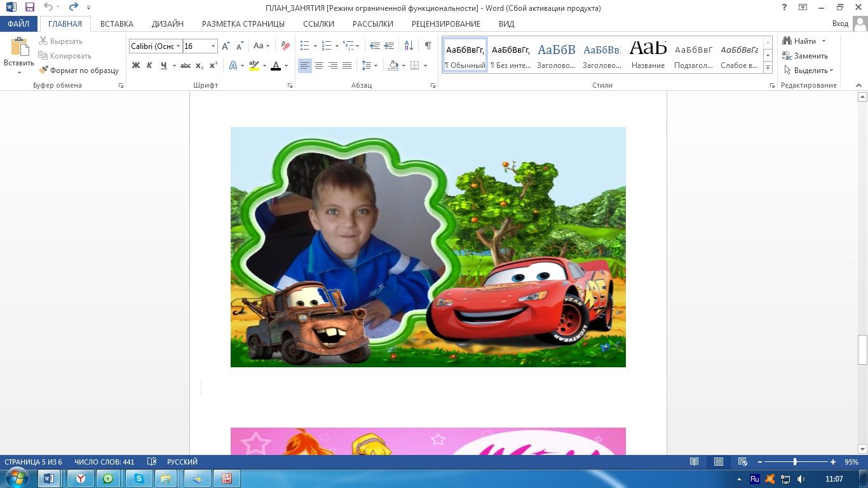Toggle Bold formatting (Ж)
Image resolution: width=868 pixels, height=488 pixels.
[135, 65]
